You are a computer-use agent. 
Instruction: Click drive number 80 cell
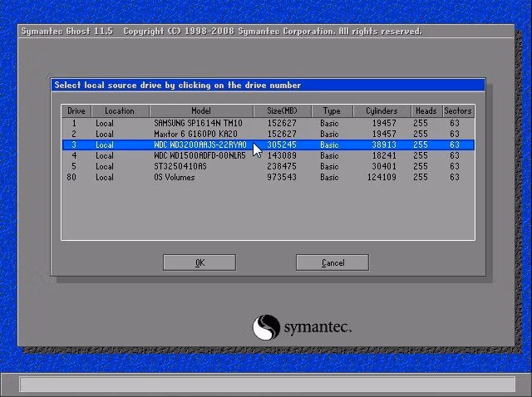coord(71,177)
